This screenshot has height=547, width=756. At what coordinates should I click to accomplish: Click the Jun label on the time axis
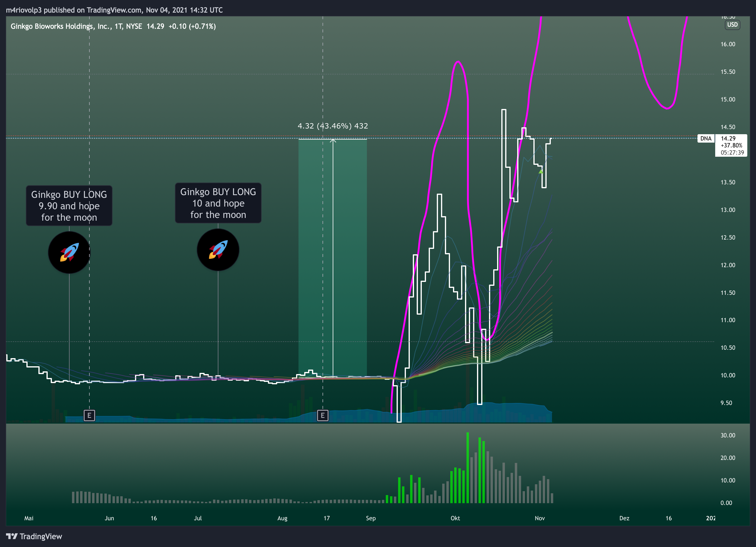click(109, 518)
